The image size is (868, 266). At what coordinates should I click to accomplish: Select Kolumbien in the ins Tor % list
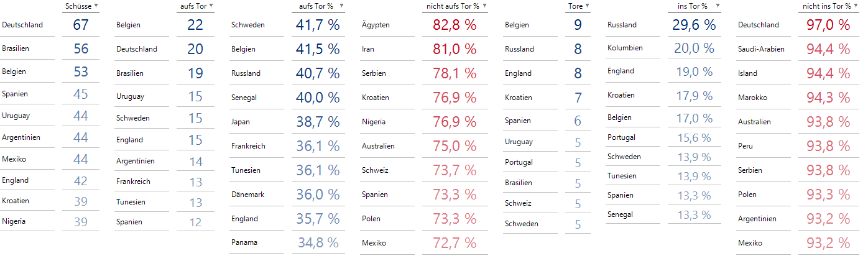pyautogui.click(x=625, y=48)
